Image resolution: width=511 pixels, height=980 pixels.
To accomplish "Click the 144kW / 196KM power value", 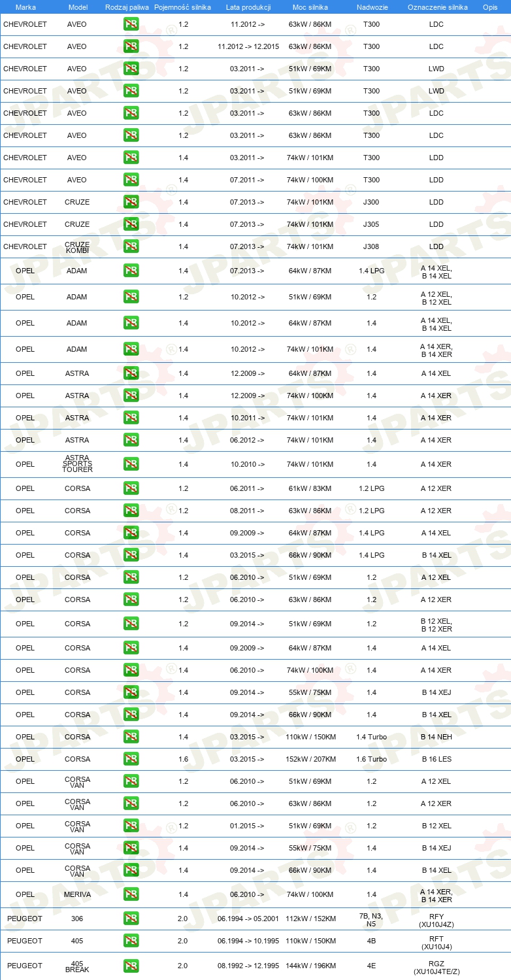I will tap(310, 966).
